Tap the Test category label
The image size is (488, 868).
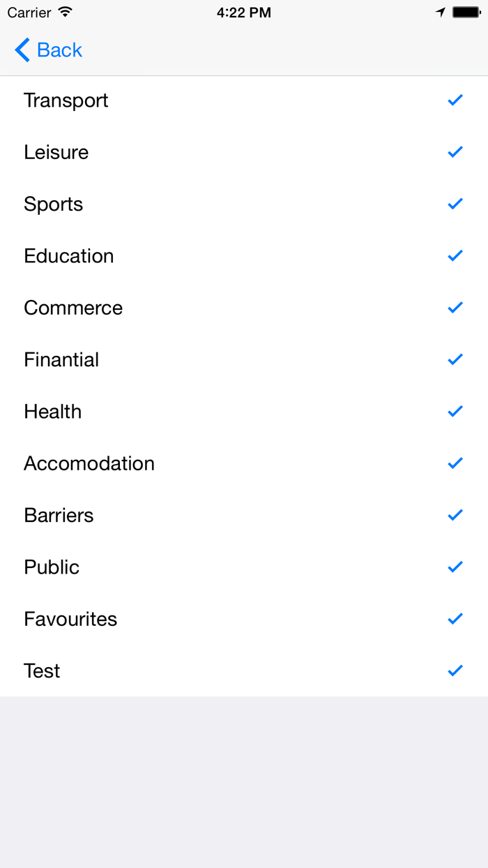tap(42, 671)
